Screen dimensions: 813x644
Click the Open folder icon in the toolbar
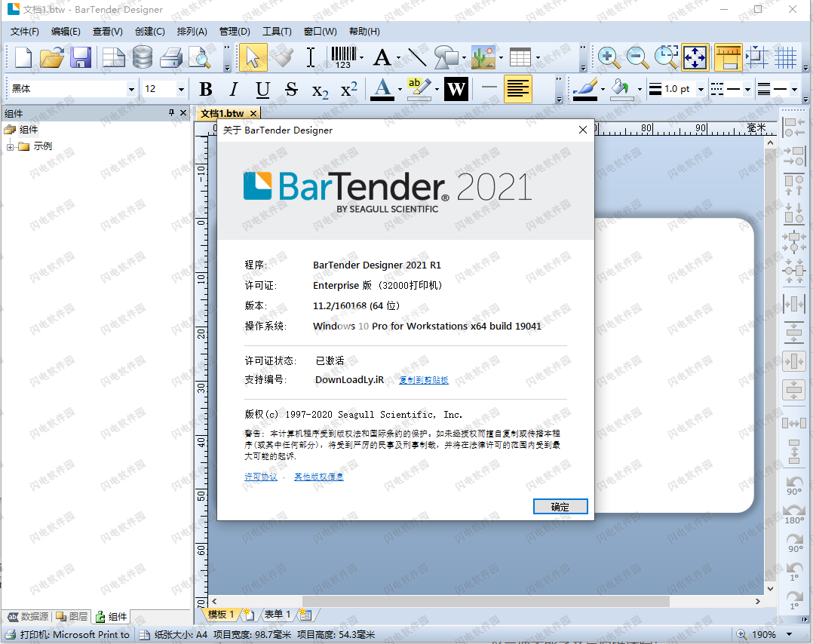click(52, 57)
